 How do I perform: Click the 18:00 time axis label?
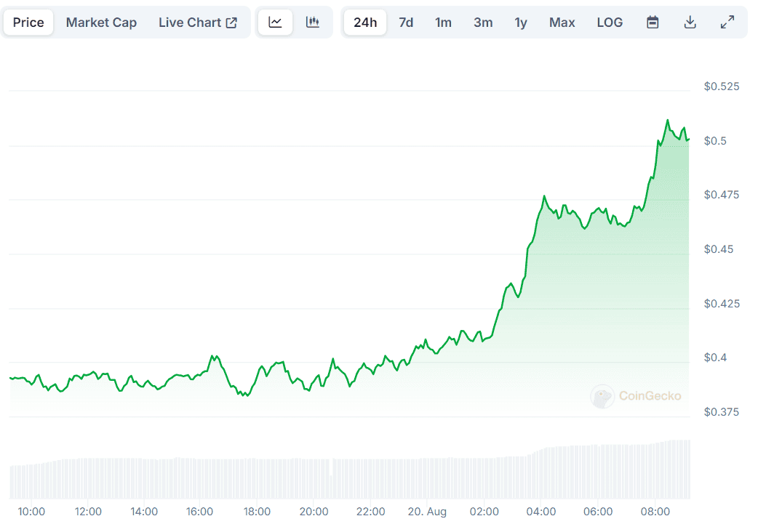(x=257, y=512)
